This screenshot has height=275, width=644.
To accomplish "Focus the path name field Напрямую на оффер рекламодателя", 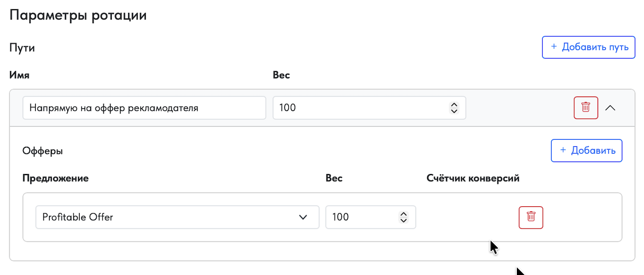I will 144,108.
